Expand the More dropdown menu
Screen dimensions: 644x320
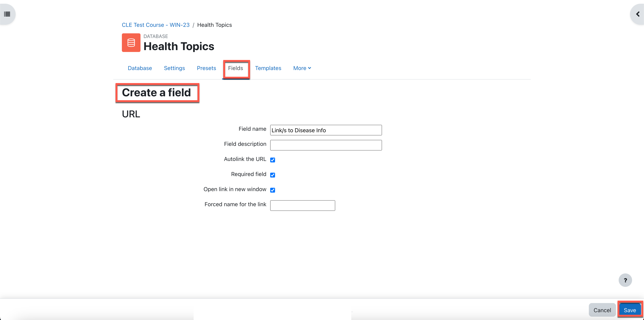point(302,68)
